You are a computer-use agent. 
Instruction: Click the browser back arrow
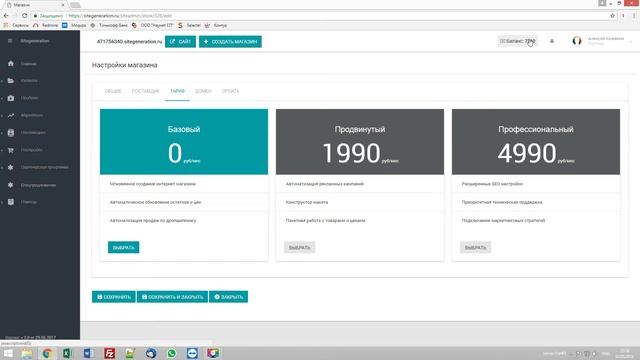6,16
